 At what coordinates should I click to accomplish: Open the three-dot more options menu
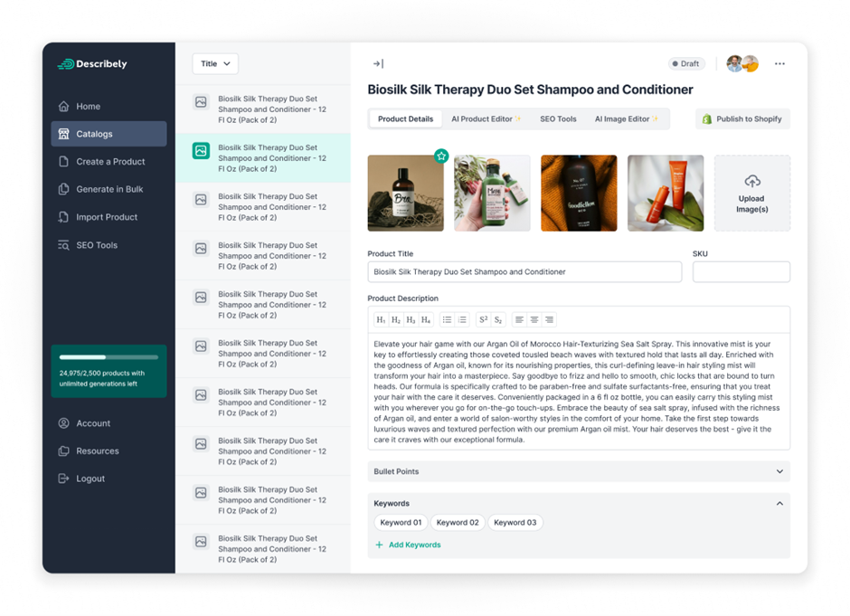pos(779,64)
